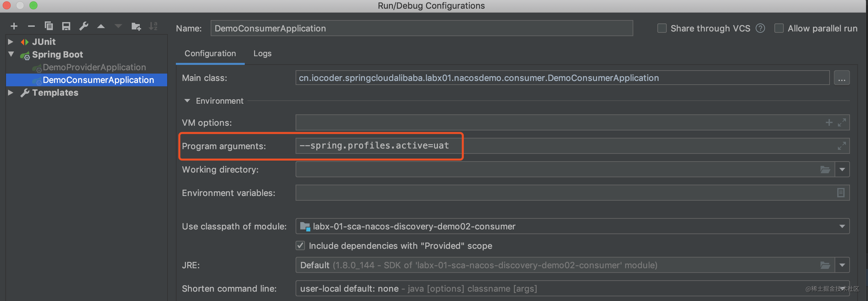
Task: Open JRE dropdown arrow
Action: [842, 265]
